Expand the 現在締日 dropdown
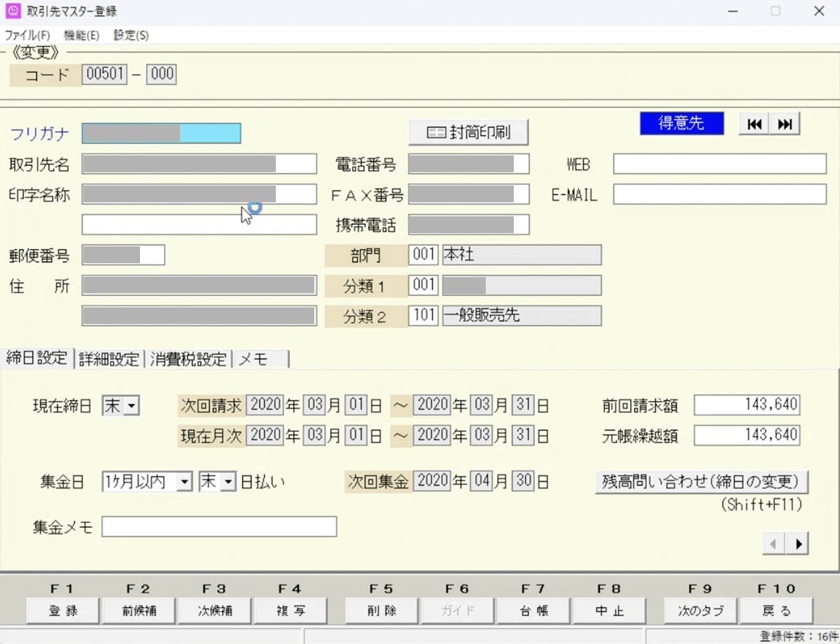840x644 pixels. tap(130, 406)
